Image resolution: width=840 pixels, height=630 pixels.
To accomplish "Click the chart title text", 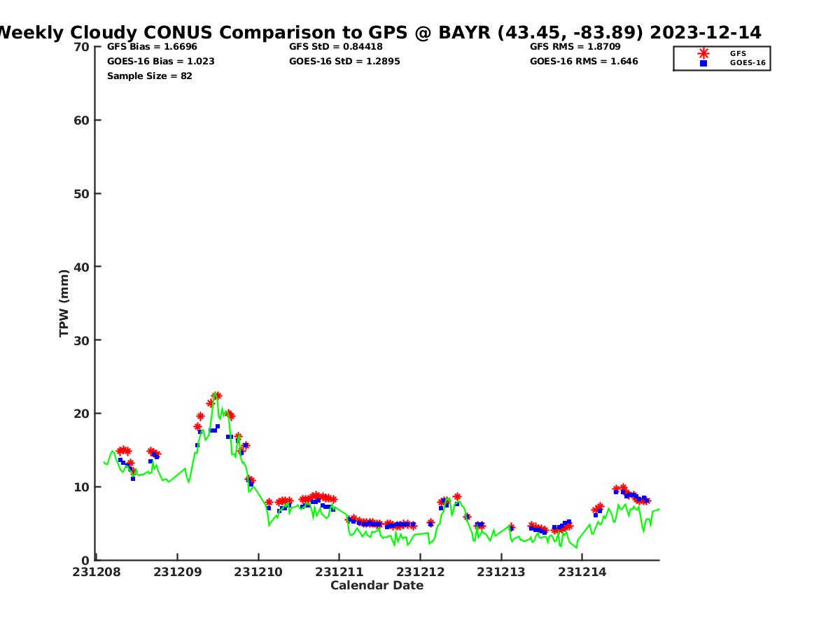I will 379,33.
